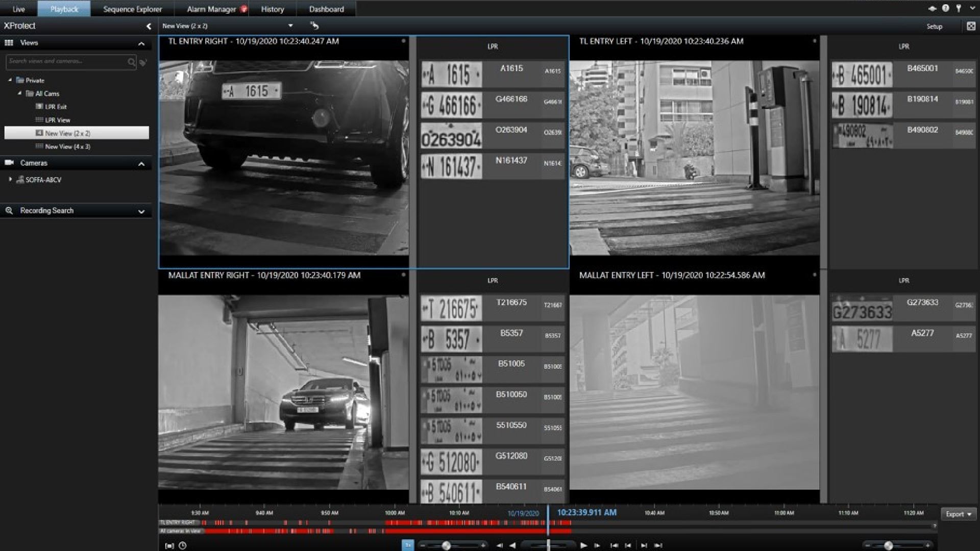
Task: Select the Playback tab
Action: (x=64, y=9)
